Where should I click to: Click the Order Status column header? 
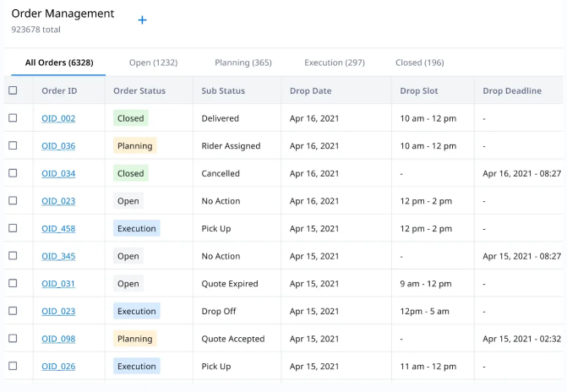pyautogui.click(x=139, y=90)
